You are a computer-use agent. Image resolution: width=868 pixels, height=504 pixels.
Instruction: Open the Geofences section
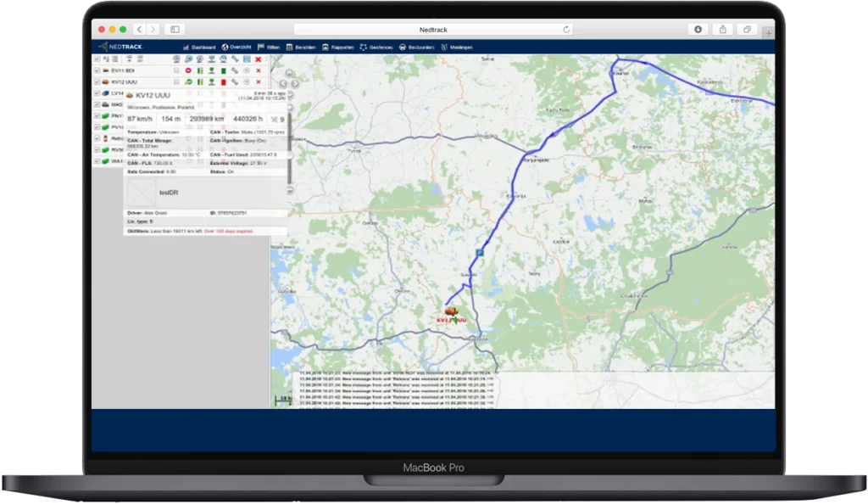pyautogui.click(x=376, y=47)
